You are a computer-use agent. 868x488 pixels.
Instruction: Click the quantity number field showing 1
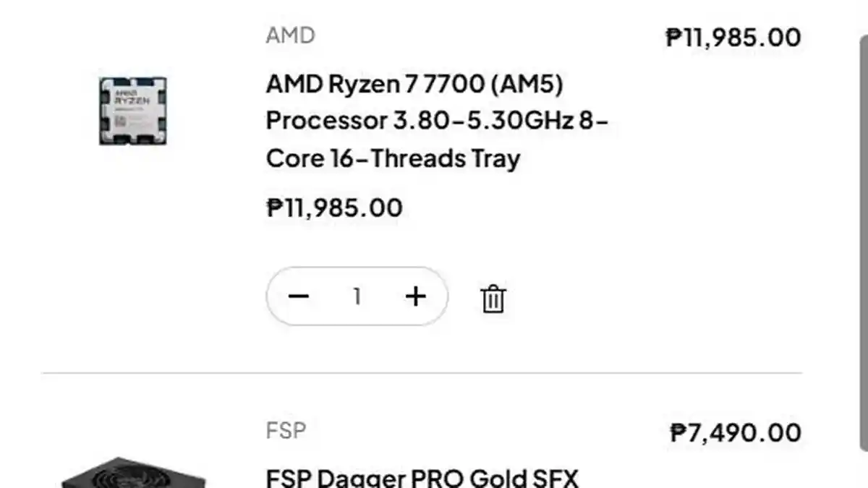click(x=357, y=296)
